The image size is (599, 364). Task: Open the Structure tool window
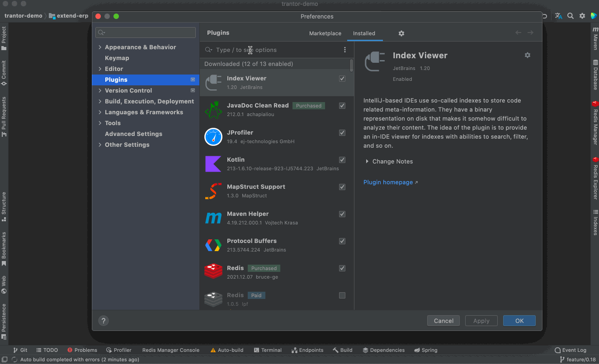(x=4, y=207)
